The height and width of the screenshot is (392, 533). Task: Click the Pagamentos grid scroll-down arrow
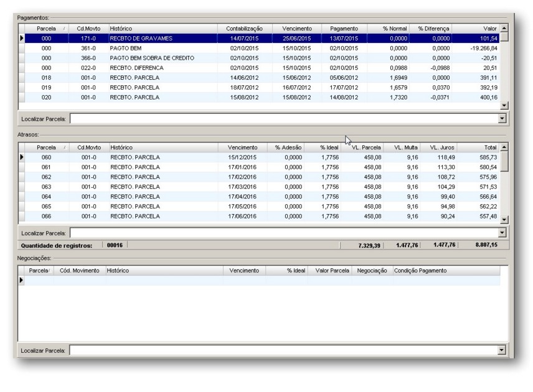(504, 106)
